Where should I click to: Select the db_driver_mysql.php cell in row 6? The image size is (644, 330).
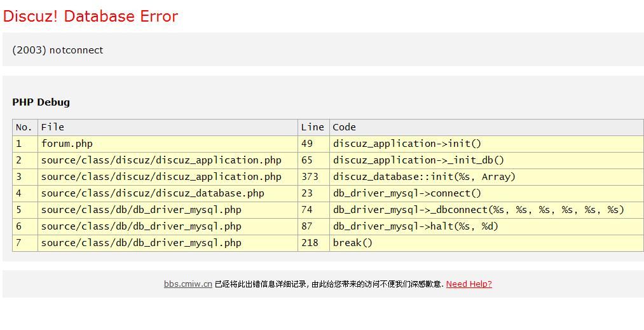tap(168, 226)
